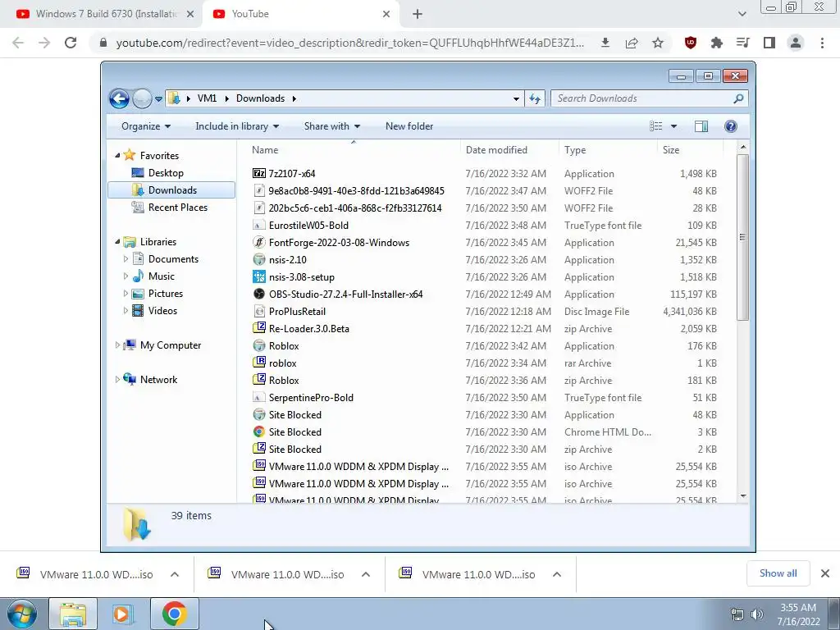Open options for third VMware iso download
The image size is (840, 630).
point(557,574)
